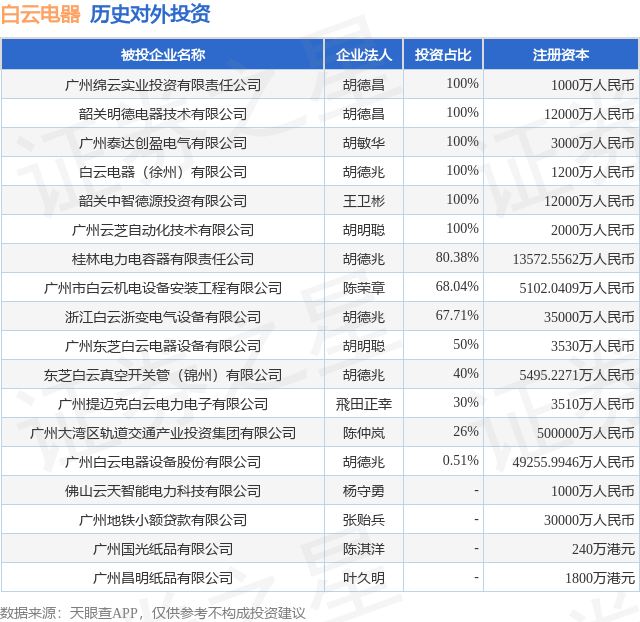Image resolution: width=640 pixels, height=622 pixels.
Task: Click registered capital 3000万人民币
Action: pyautogui.click(x=593, y=143)
